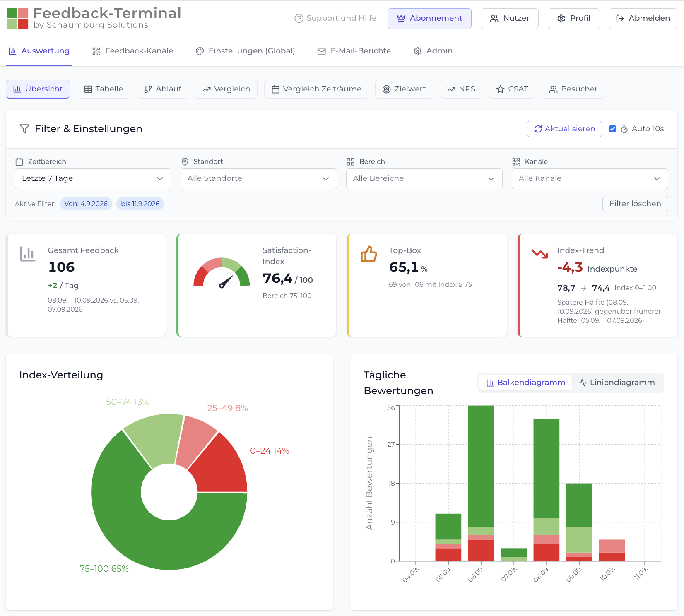Click the 06.09. bar in daily chart

(x=481, y=483)
